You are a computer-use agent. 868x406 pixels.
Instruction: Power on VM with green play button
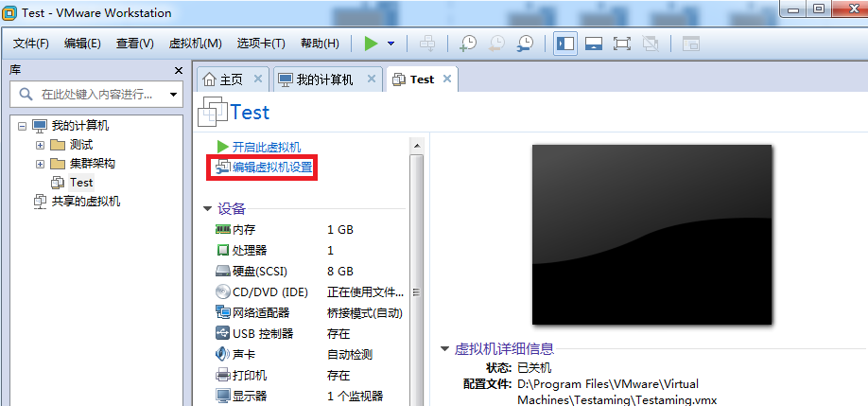coord(371,44)
